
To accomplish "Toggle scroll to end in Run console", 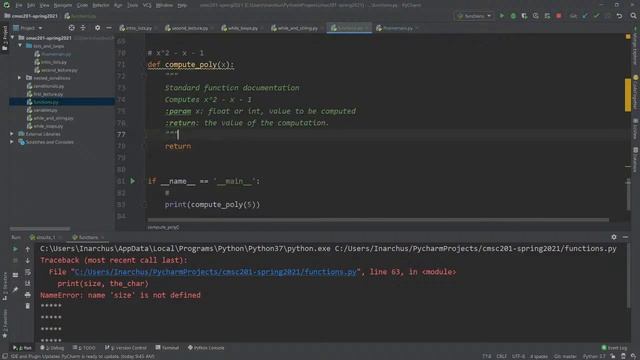I will 28,283.
